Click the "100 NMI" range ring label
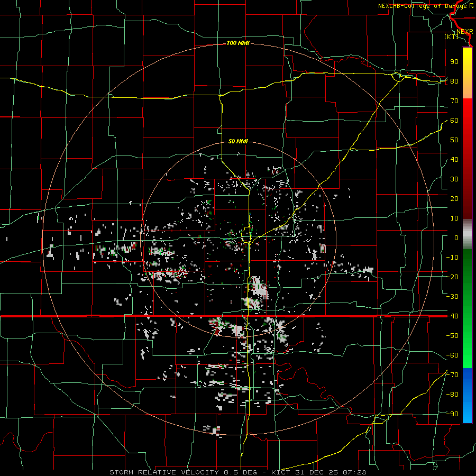476x476 pixels. (238, 43)
